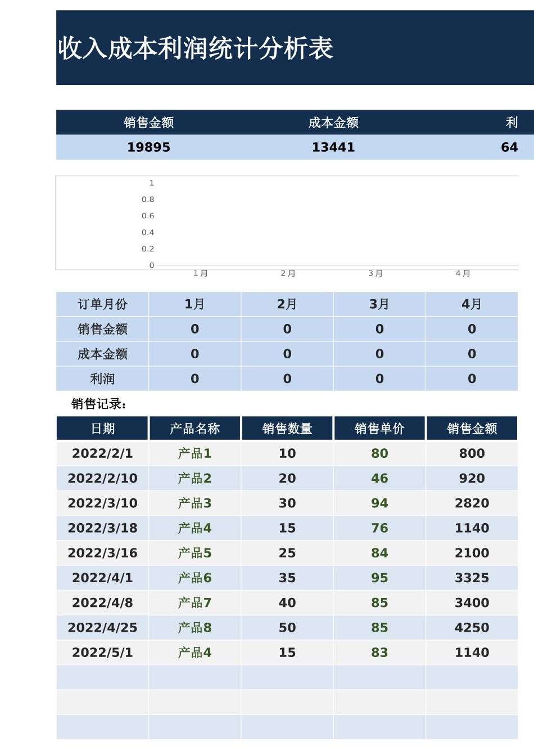The image size is (534, 756).
Task: Select the date cell 2022/2/1
Action: 102,453
